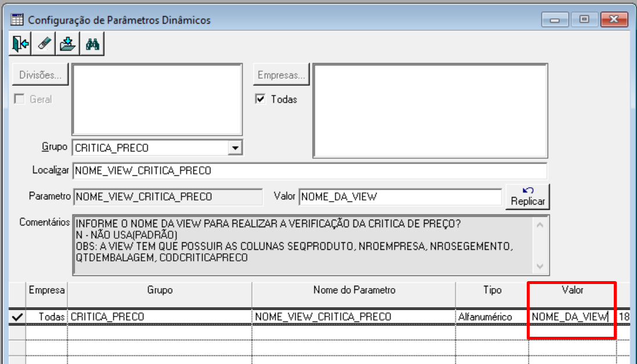
Task: Click the save tray toolbar icon
Action: coord(67,44)
